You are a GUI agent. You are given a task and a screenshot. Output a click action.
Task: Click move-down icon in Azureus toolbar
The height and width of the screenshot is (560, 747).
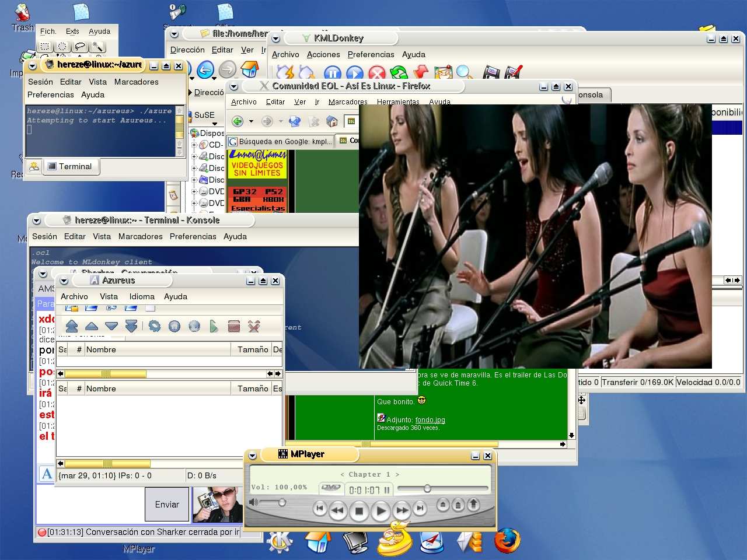click(x=111, y=326)
